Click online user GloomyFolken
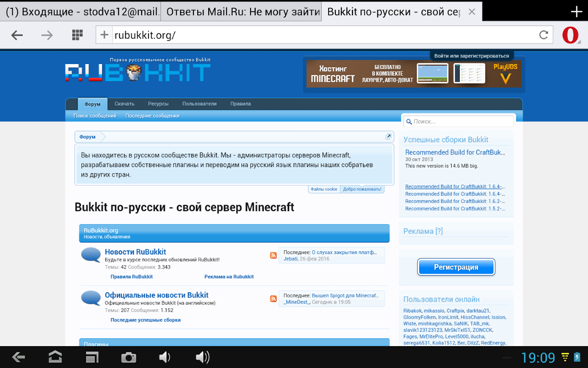The width and height of the screenshot is (588, 368). (419, 317)
